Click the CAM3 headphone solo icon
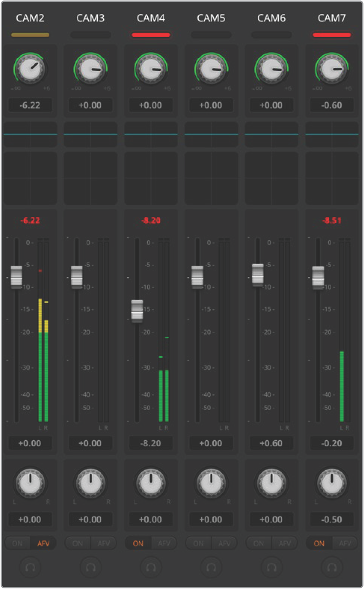Viewport: 364px width, 589px height. pyautogui.click(x=90, y=567)
